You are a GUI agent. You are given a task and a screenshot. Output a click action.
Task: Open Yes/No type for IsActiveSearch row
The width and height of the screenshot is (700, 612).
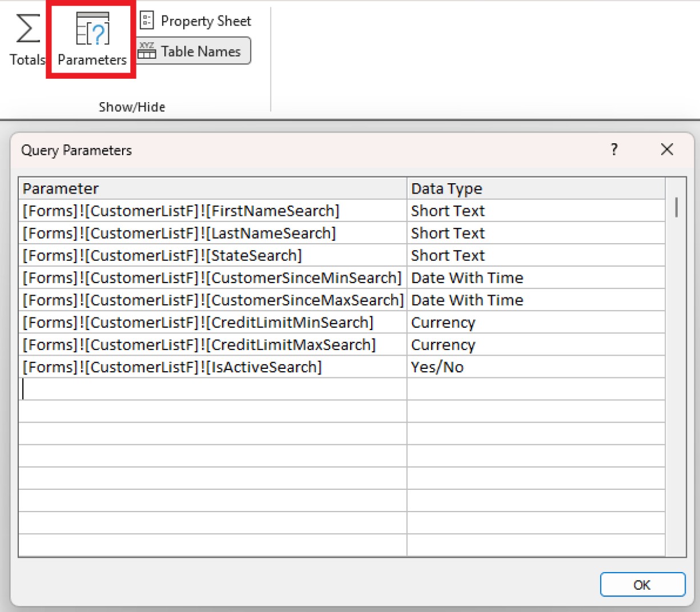[x=536, y=367]
